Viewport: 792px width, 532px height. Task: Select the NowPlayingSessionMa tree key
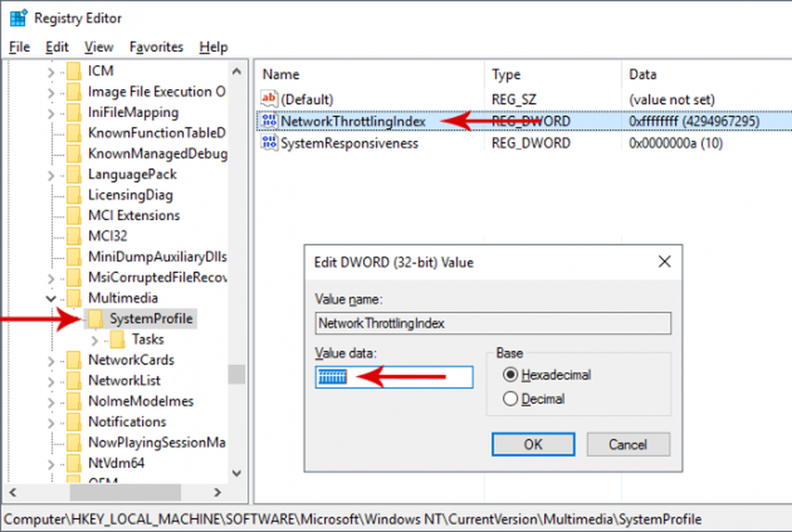coord(157,443)
